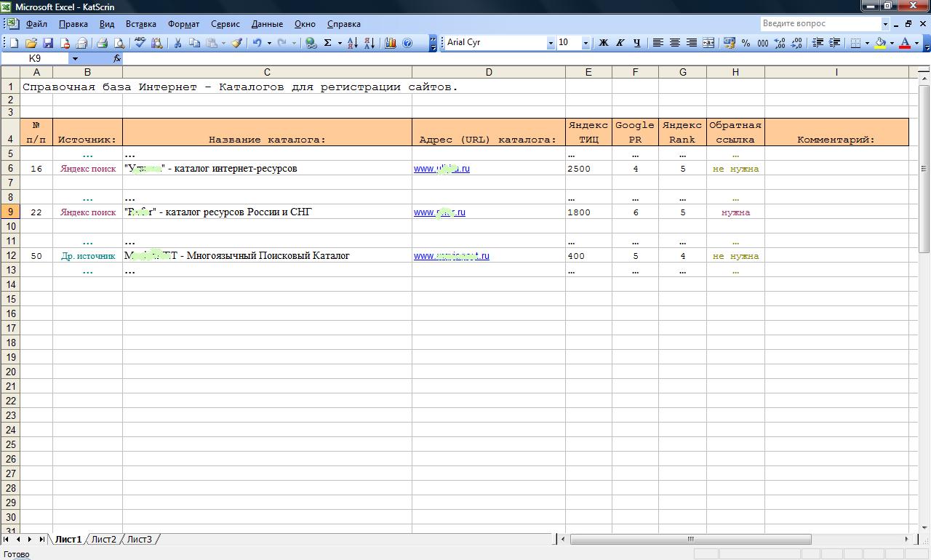Screen dimensions: 931x560
Task: Toggle italic (К) formatting
Action: click(x=620, y=43)
